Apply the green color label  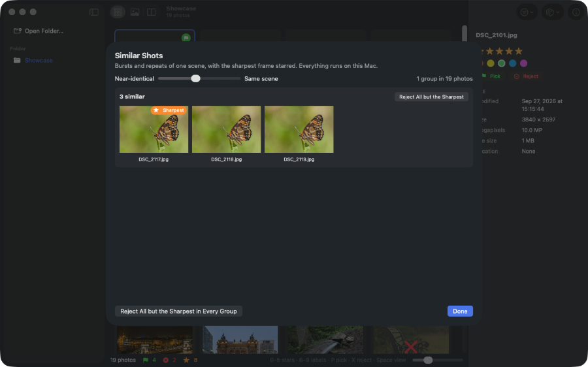point(501,63)
